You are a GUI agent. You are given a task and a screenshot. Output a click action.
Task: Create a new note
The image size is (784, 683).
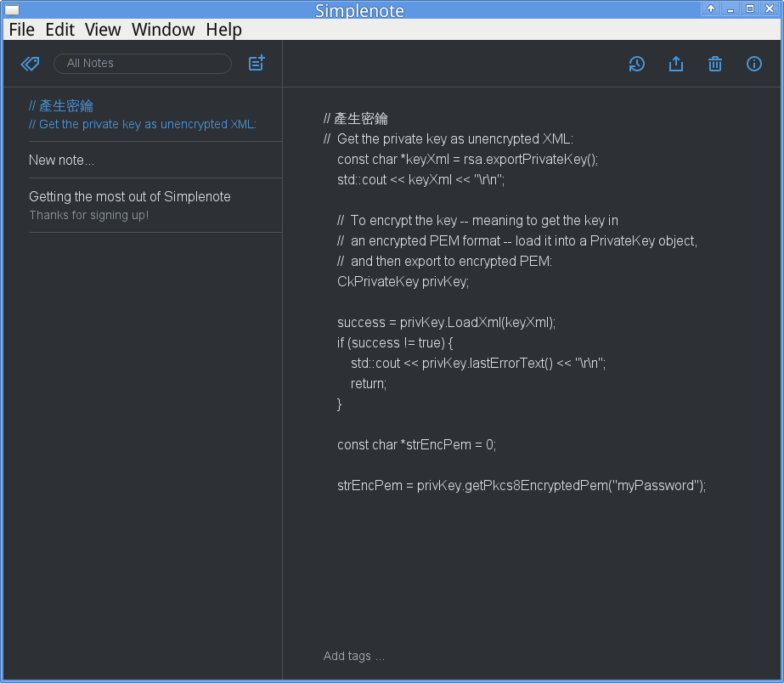pyautogui.click(x=257, y=64)
